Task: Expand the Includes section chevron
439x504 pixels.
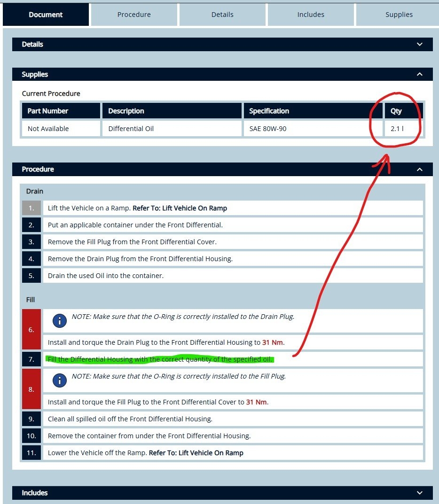Action: 419,493
